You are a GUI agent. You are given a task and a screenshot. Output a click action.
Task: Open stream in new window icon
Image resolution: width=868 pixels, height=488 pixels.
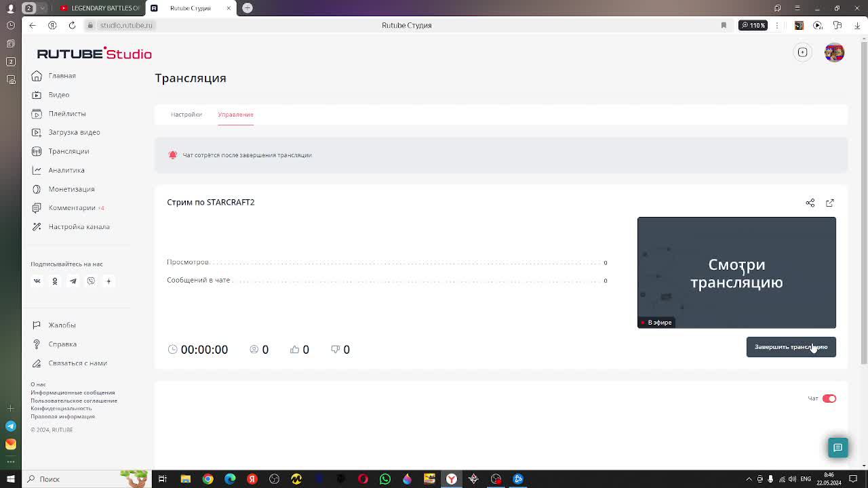829,203
